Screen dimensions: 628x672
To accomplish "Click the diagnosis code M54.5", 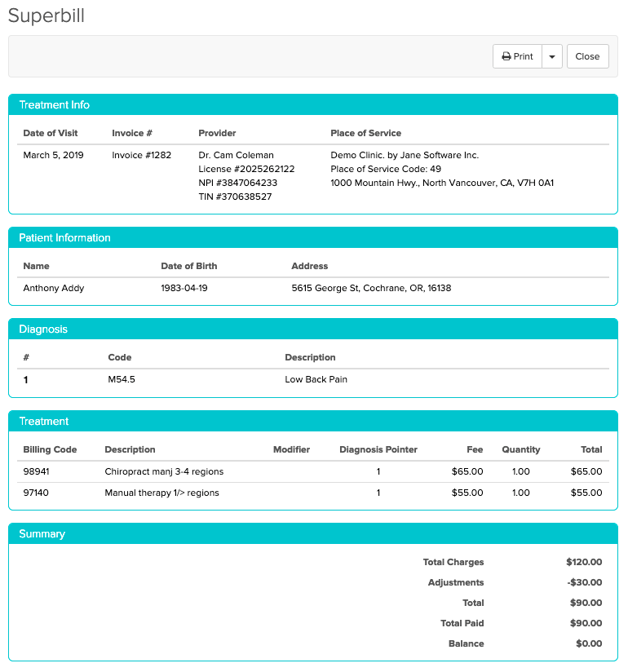I will pos(122,379).
